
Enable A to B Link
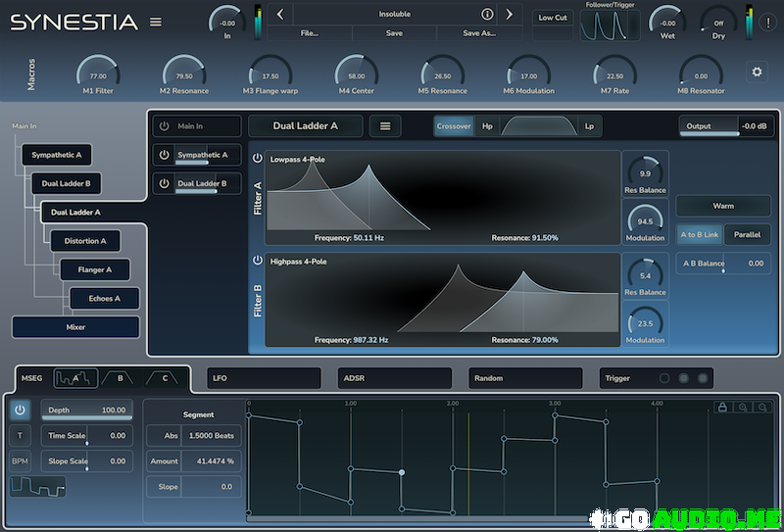point(700,234)
